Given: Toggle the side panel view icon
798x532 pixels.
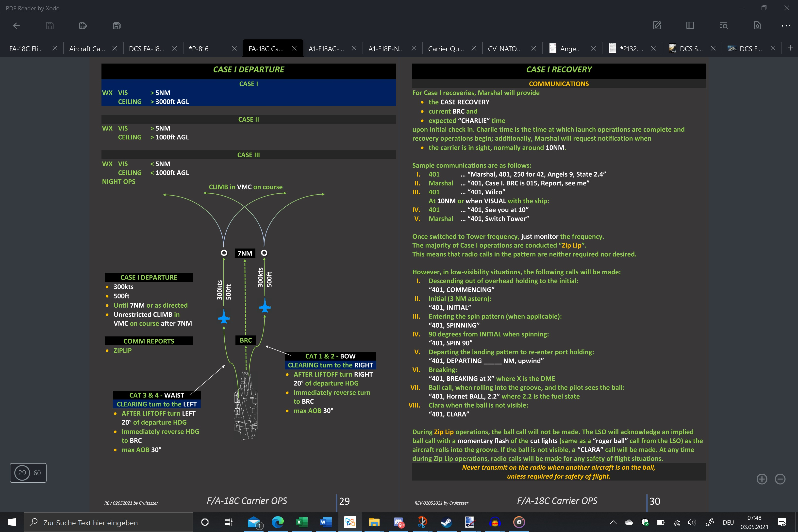Looking at the screenshot, I should point(690,25).
